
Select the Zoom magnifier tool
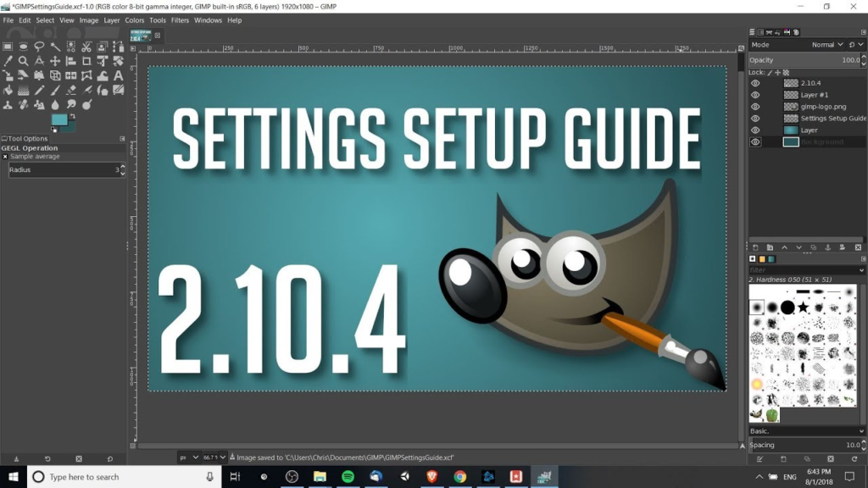pyautogui.click(x=23, y=61)
